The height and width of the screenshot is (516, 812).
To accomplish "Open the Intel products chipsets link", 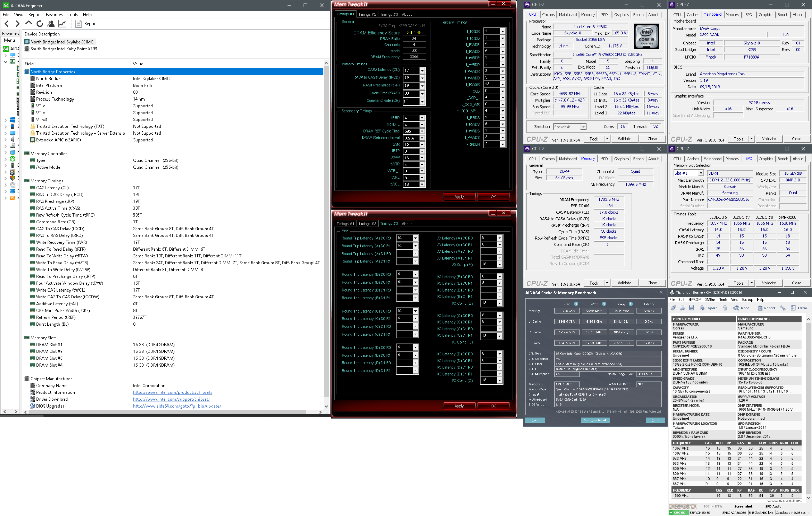I will pyautogui.click(x=172, y=392).
